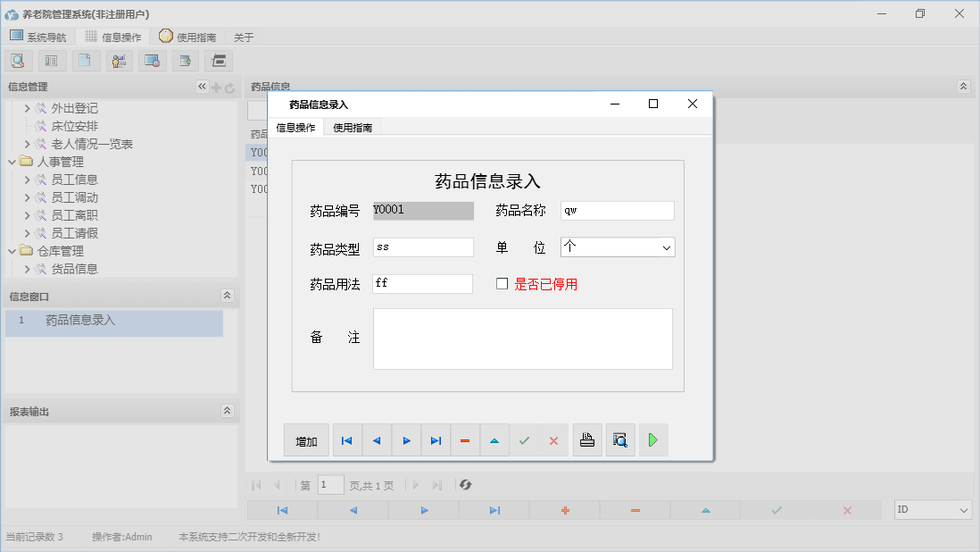Screen dimensions: 980x552
Task: Click the green run arrow in dialog
Action: click(x=653, y=439)
